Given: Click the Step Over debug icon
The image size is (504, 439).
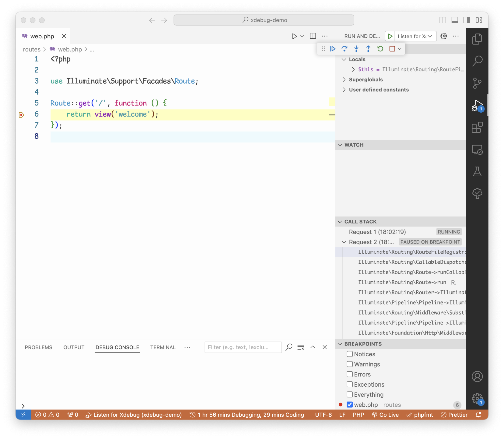Looking at the screenshot, I should (345, 49).
